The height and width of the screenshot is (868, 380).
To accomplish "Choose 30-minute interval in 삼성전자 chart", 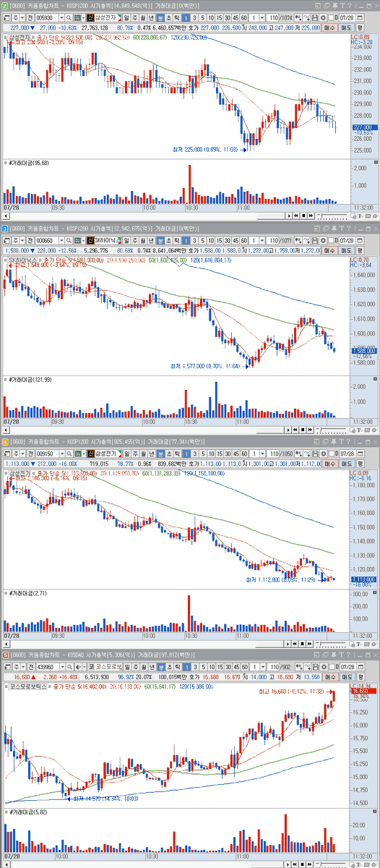I will click(x=227, y=17).
